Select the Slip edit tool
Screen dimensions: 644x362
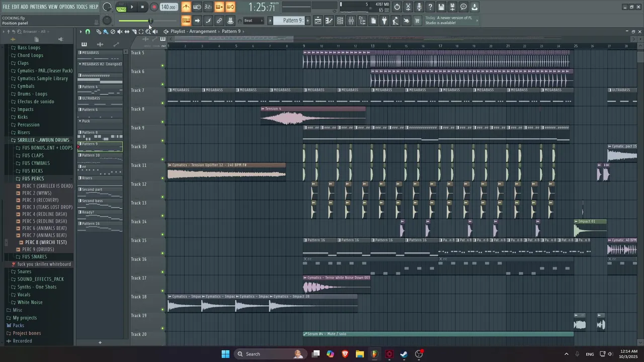click(x=127, y=32)
